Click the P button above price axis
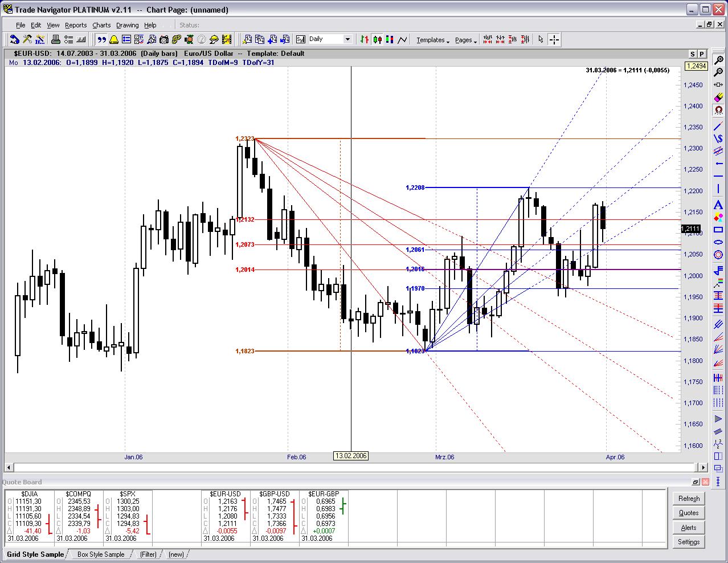Viewport: 728px width, 563px height. (702, 54)
